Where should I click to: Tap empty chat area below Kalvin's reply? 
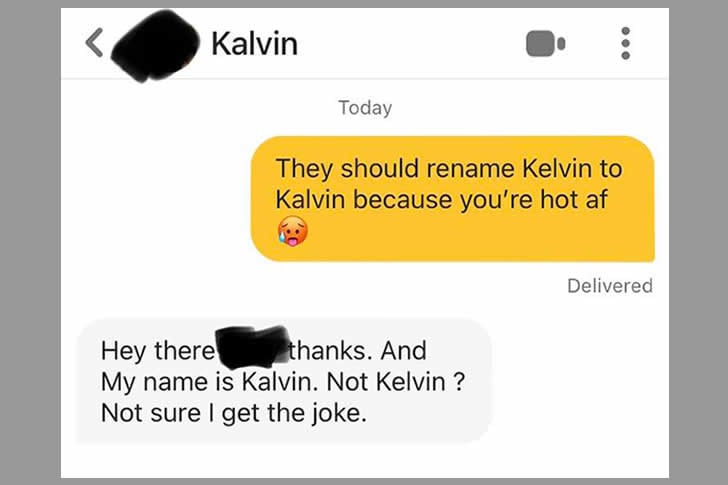(365, 460)
